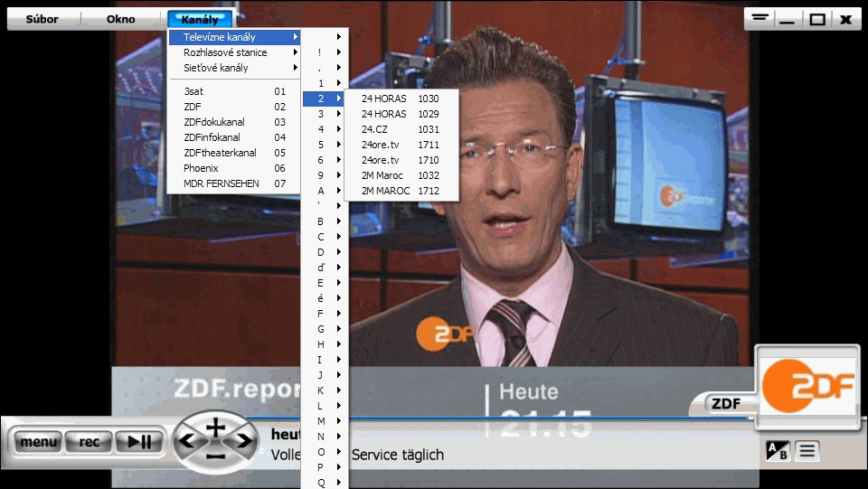
Task: Expand the 'F' channel group
Action: click(x=325, y=314)
